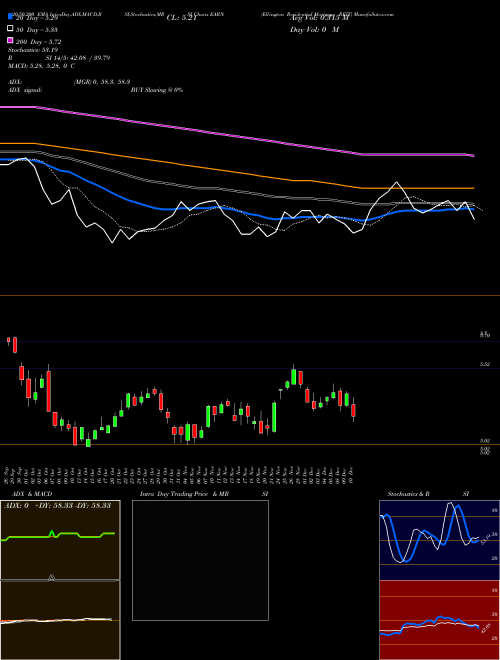The image size is (500, 660).
Task: Click the 5.52 price axis label
Action: pos(484,365)
